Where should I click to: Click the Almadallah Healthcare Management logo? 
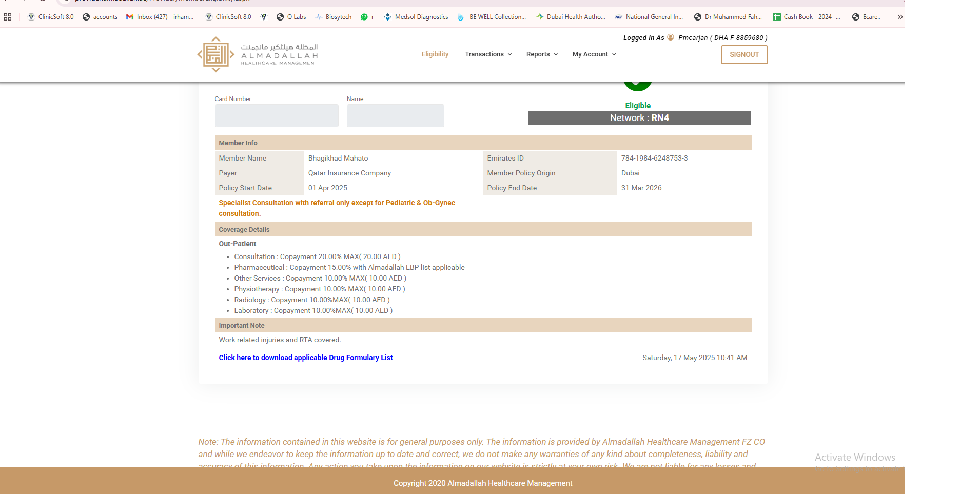point(258,54)
